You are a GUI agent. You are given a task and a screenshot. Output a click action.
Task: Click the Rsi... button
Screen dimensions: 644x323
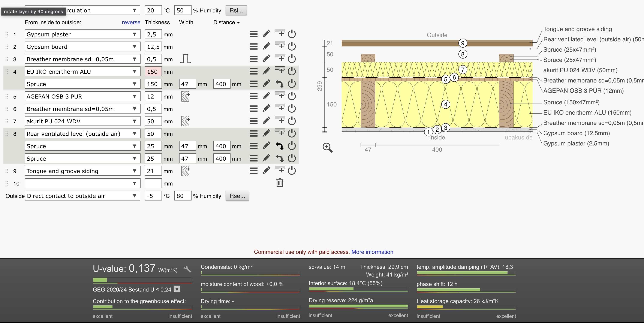click(236, 10)
